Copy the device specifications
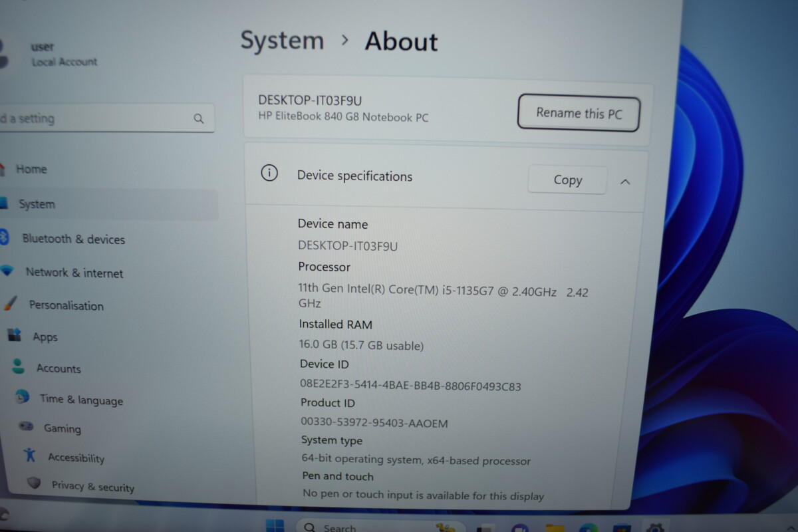The width and height of the screenshot is (798, 532). tap(567, 180)
